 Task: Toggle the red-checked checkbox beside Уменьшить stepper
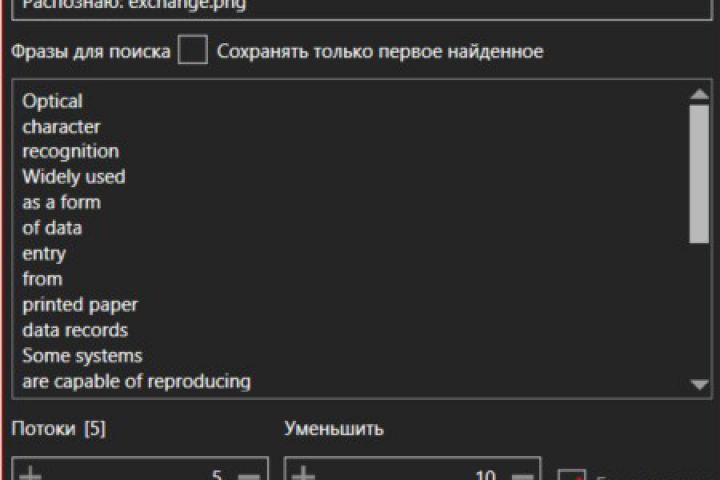pos(572,476)
